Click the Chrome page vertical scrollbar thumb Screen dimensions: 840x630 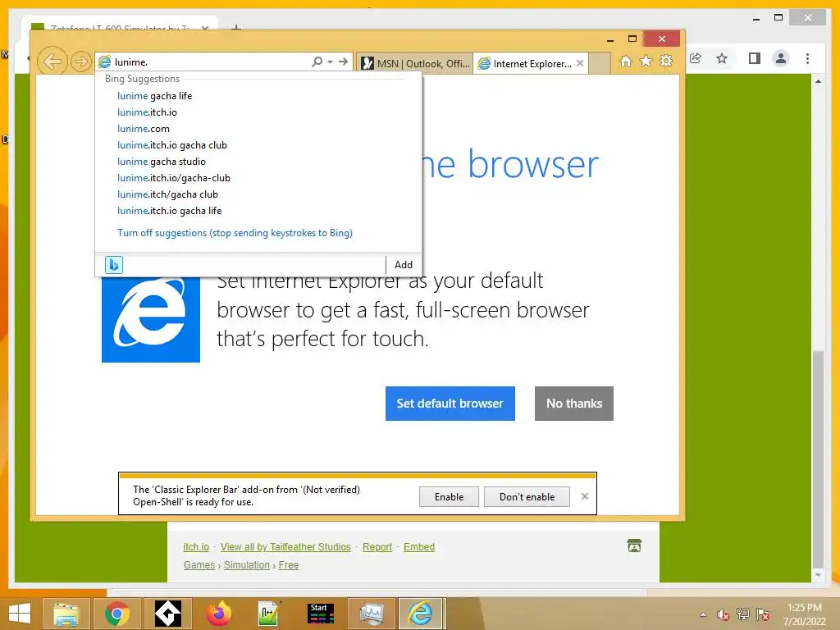coord(818,458)
